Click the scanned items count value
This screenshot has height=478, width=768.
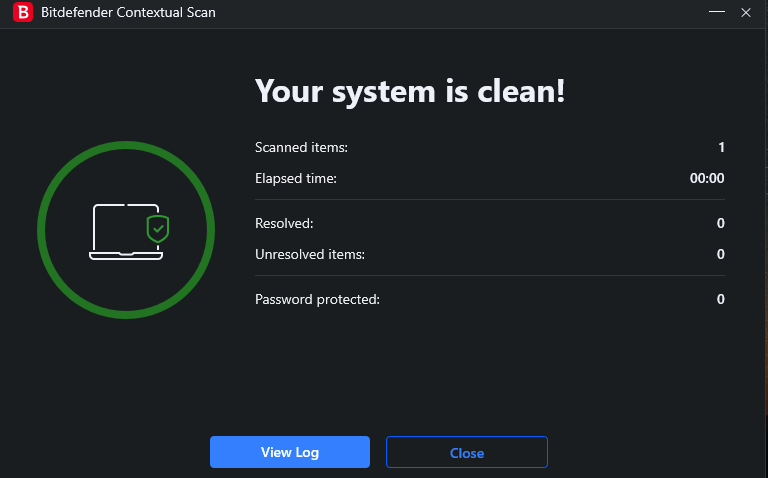click(721, 147)
